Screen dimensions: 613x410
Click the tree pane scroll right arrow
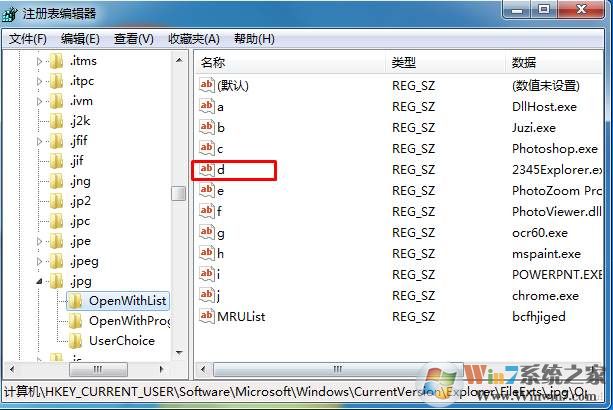pos(161,369)
